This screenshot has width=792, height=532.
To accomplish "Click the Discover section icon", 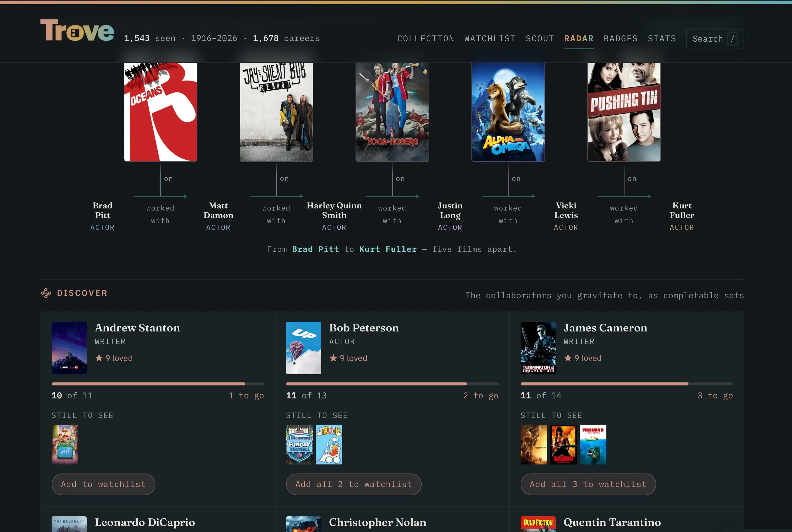I will pos(46,293).
